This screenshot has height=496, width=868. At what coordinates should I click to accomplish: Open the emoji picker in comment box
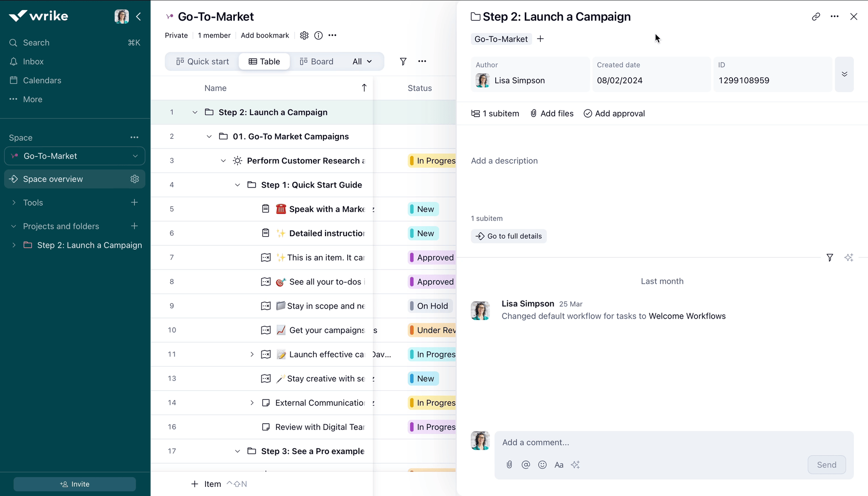click(542, 465)
